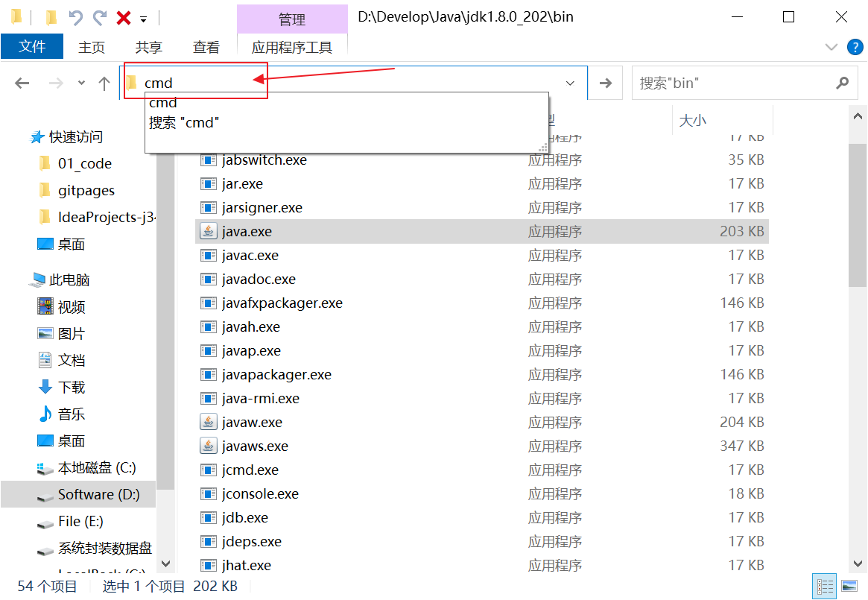Sort files by the 大小 column header
The height and width of the screenshot is (600, 868).
point(693,120)
